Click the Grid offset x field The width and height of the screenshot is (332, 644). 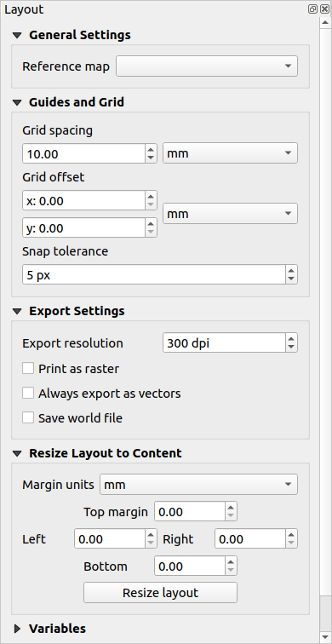[83, 201]
